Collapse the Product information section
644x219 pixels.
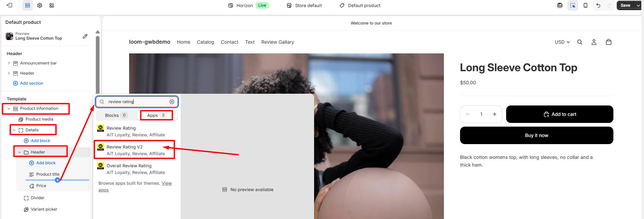[x=9, y=108]
